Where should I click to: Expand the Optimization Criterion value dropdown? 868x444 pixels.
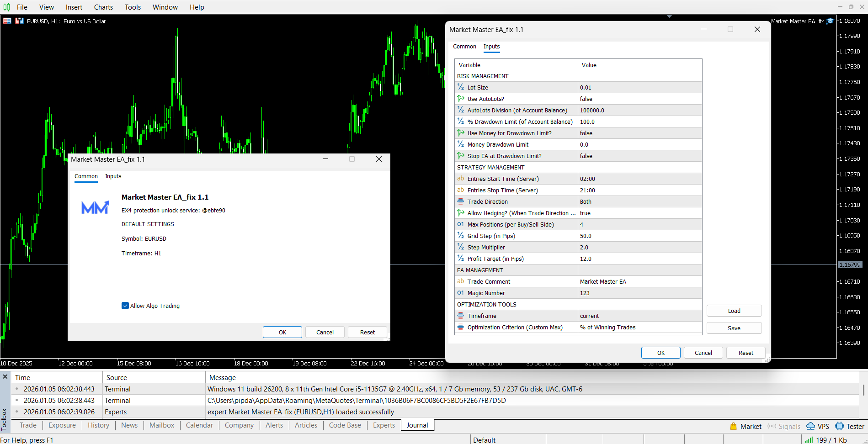(639, 328)
